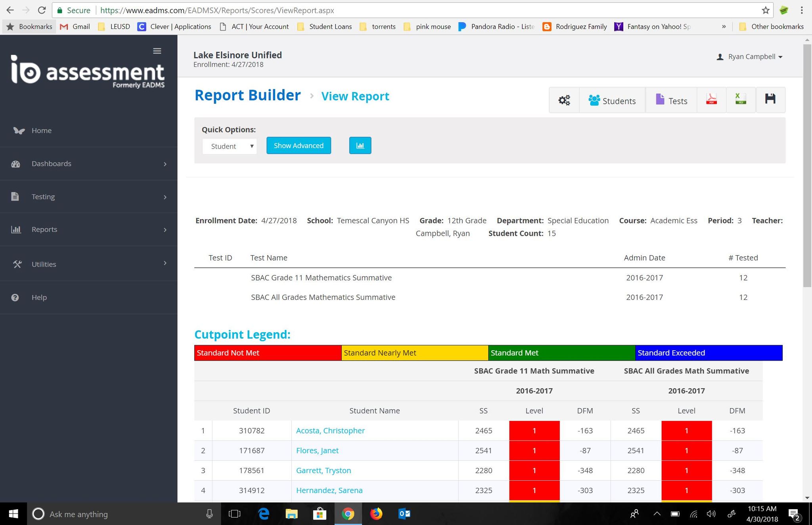Toggle sidebar with hamburger menu icon

pyautogui.click(x=157, y=51)
